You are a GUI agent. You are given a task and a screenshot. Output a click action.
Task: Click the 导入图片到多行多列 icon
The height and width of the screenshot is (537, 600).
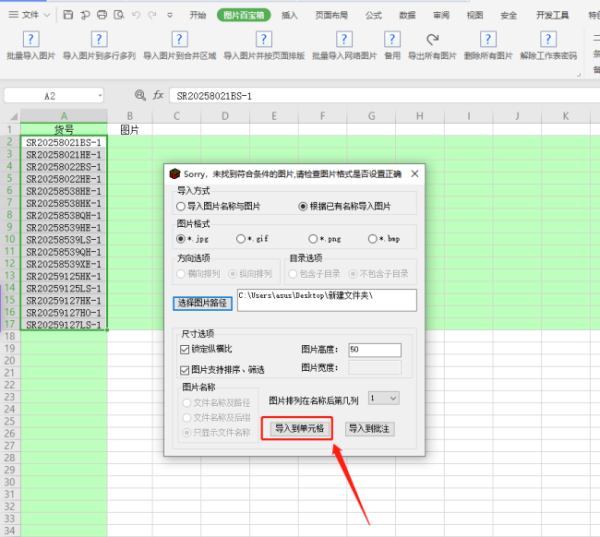[98, 39]
